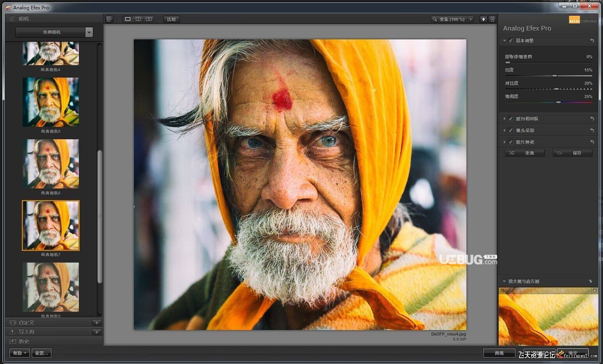603x364 pixels.
Task: Pin the loupe and histogram panel
Action: 591,281
